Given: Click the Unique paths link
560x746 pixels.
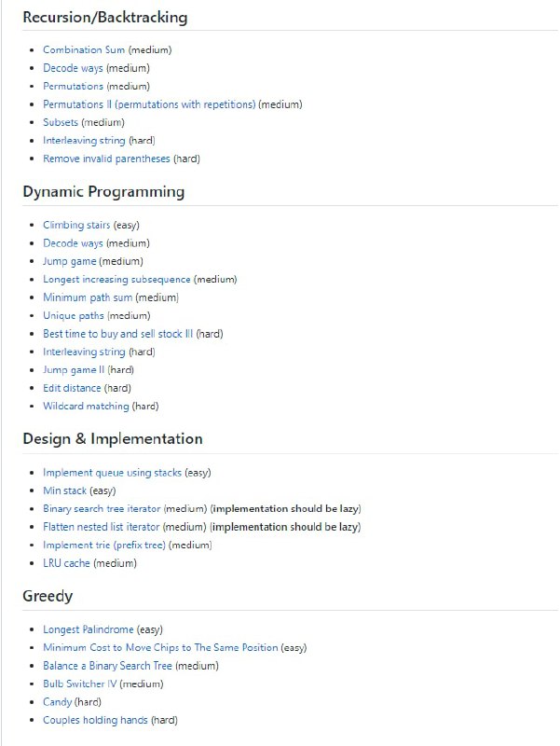Looking at the screenshot, I should click(74, 315).
